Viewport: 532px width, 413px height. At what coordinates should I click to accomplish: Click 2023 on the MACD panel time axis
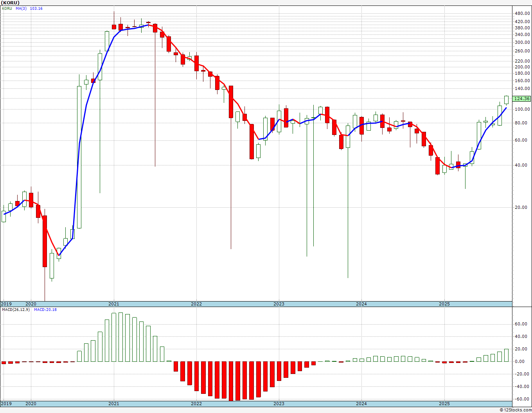[279, 404]
